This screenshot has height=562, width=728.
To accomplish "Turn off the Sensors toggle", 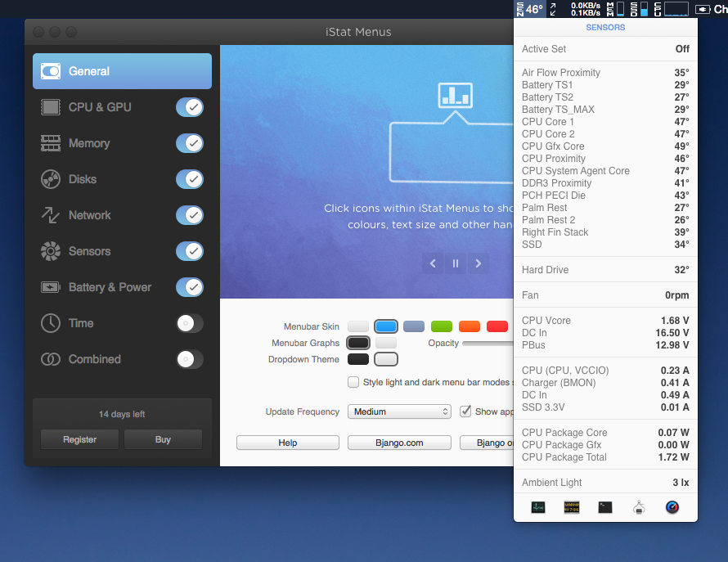I will [190, 251].
